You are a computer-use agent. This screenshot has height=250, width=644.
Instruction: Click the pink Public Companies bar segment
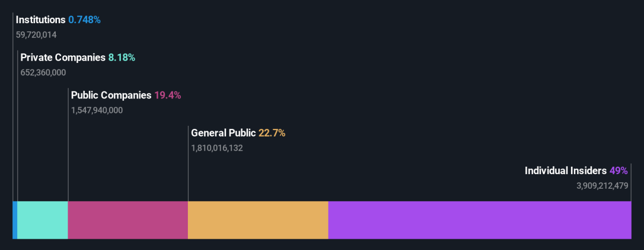(x=128, y=220)
